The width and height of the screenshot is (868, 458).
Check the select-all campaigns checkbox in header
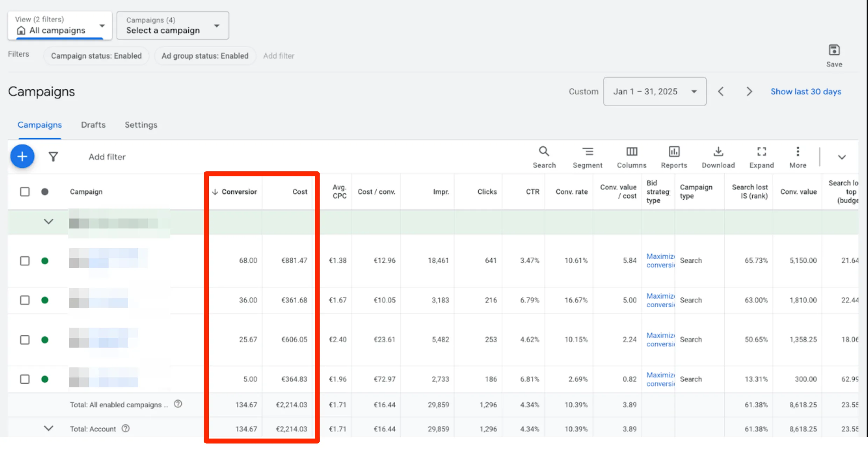pyautogui.click(x=25, y=192)
